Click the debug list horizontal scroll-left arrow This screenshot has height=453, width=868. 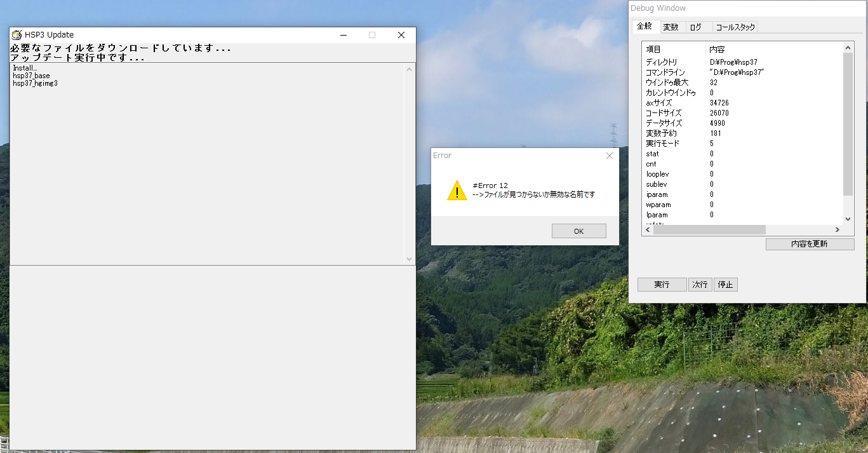pyautogui.click(x=647, y=229)
